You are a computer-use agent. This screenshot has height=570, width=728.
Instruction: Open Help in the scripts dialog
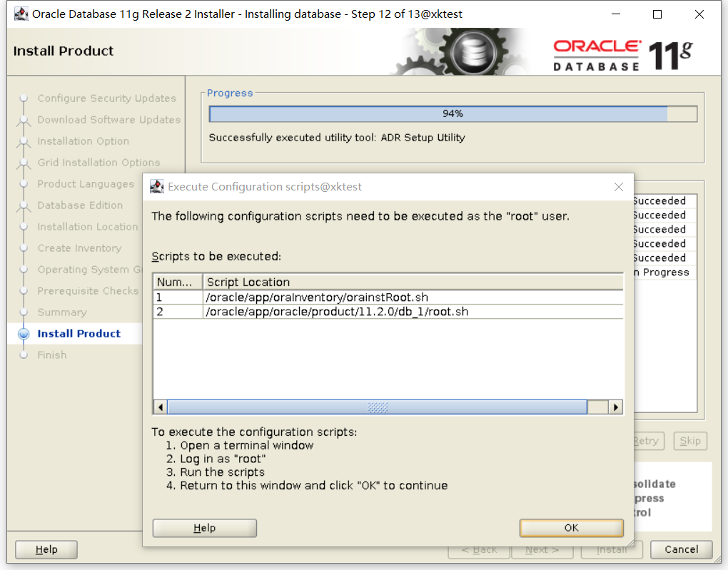pyautogui.click(x=204, y=528)
